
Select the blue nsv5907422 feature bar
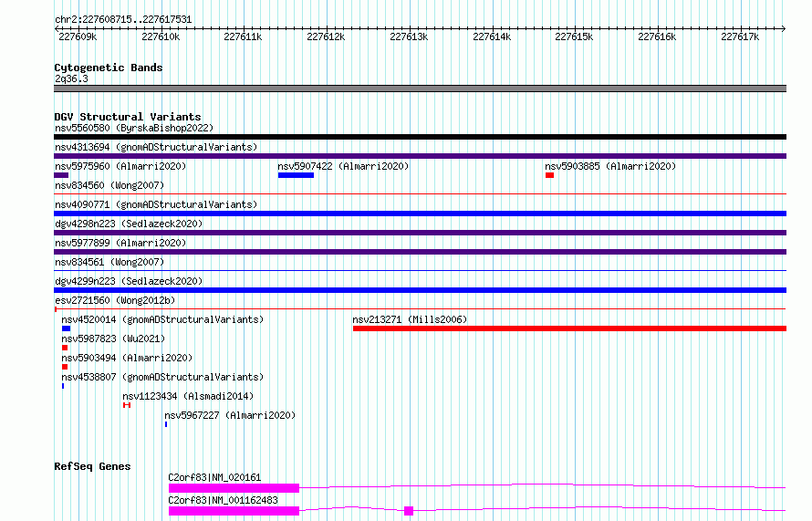pyautogui.click(x=296, y=175)
